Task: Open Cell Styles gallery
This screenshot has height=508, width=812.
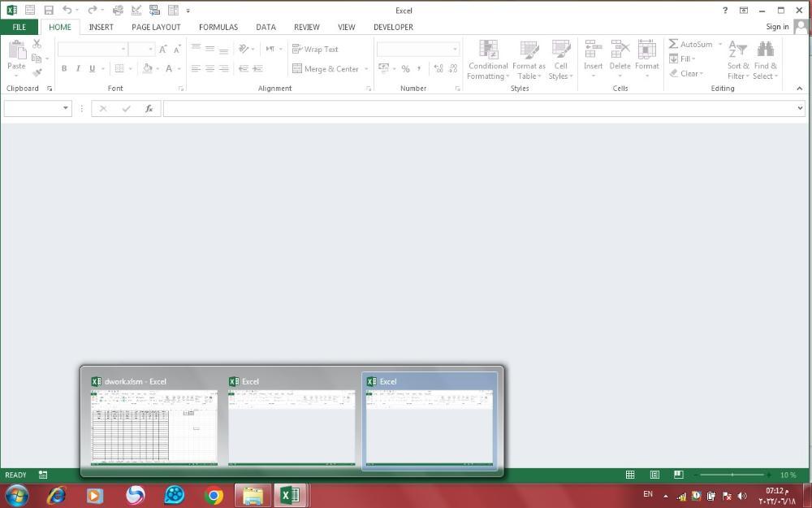Action: [x=561, y=60]
